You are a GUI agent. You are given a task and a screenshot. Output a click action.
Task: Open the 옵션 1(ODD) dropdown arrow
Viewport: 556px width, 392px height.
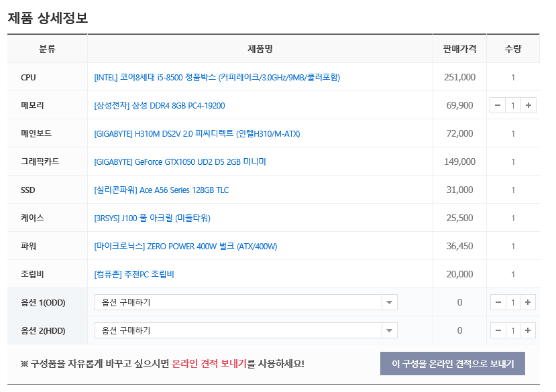[x=390, y=302]
